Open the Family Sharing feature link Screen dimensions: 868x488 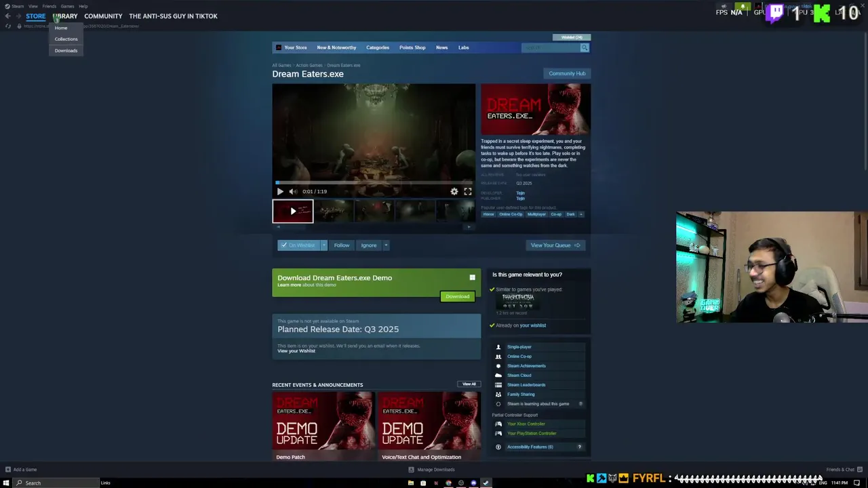click(x=521, y=394)
